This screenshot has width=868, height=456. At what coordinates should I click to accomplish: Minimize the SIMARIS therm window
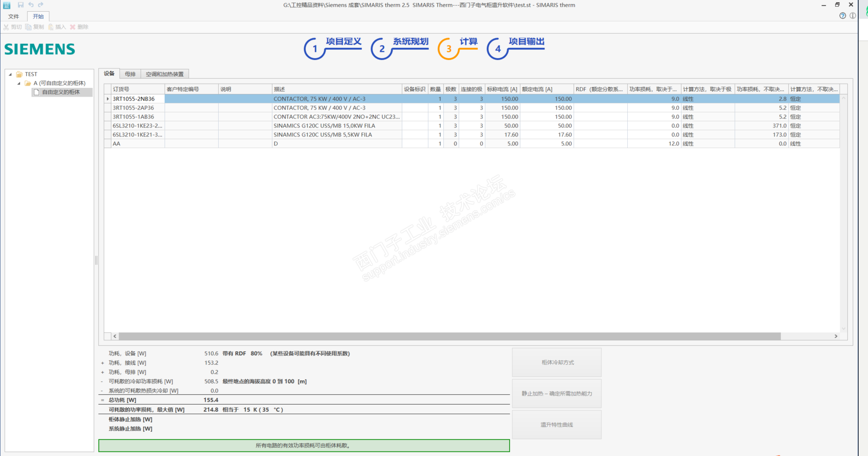click(x=824, y=5)
